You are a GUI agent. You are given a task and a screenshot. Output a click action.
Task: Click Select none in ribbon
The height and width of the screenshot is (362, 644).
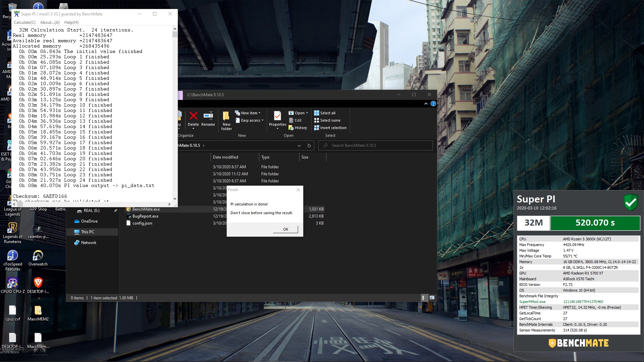327,120
